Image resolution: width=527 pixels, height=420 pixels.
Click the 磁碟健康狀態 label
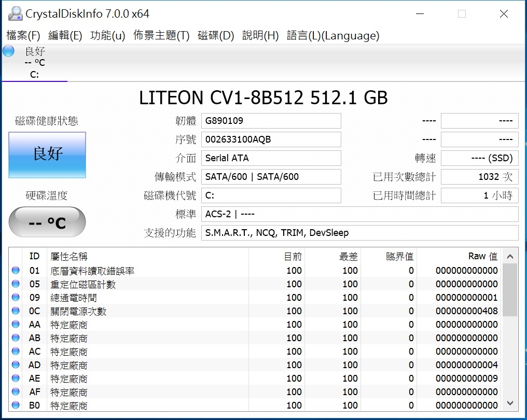[46, 121]
